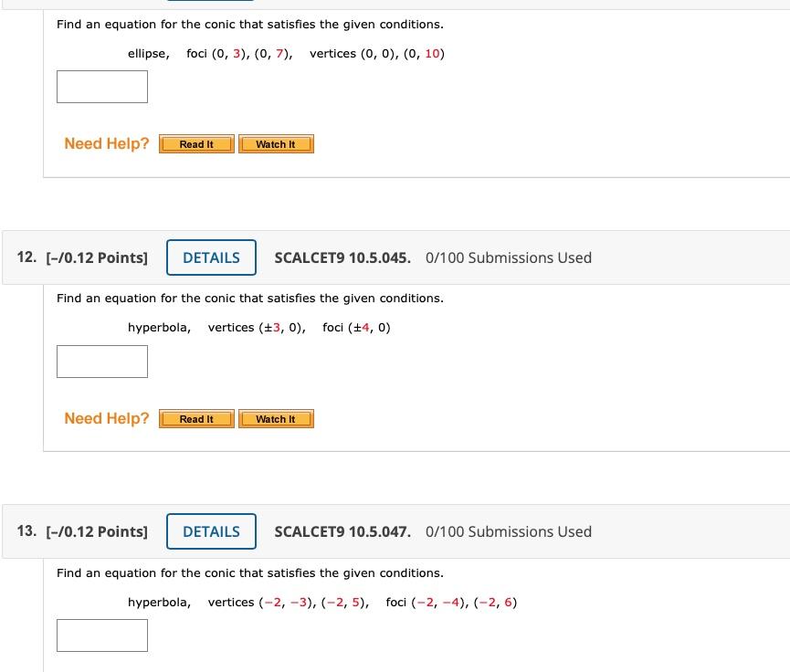Click Watch It for the ellipse problem

coord(276,143)
